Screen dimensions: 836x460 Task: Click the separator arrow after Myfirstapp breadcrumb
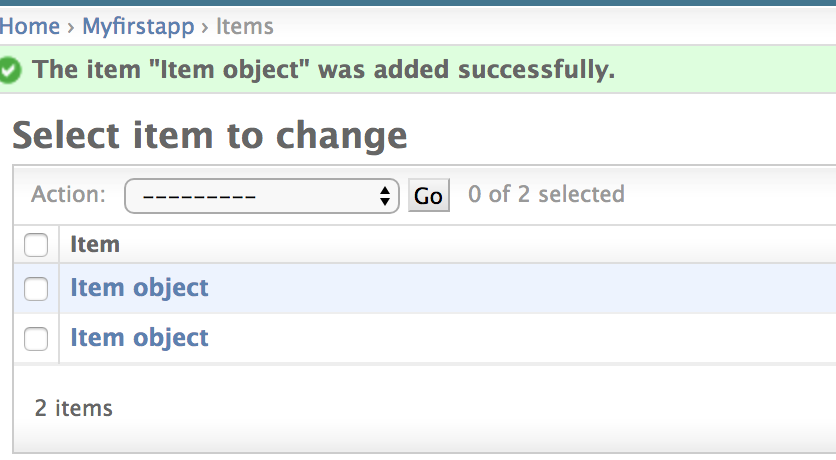click(205, 27)
